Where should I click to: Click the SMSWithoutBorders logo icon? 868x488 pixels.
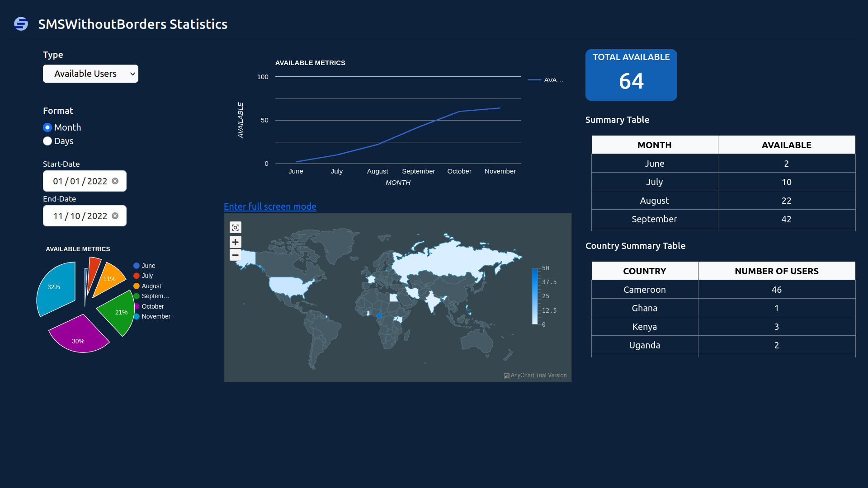(x=20, y=24)
